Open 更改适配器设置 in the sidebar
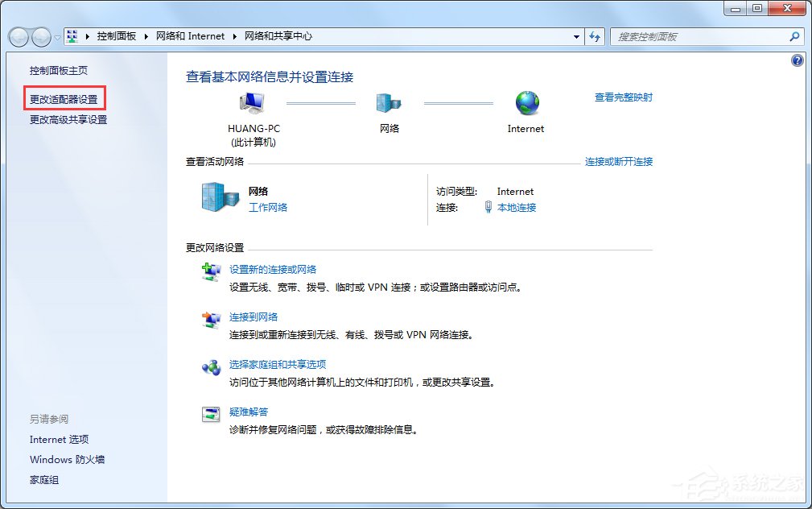This screenshot has height=509, width=812. pyautogui.click(x=64, y=97)
